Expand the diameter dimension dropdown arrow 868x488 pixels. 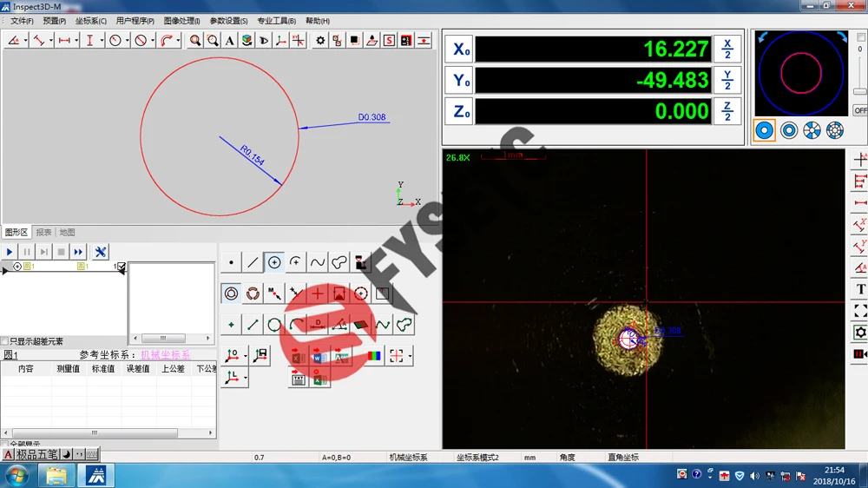click(153, 41)
